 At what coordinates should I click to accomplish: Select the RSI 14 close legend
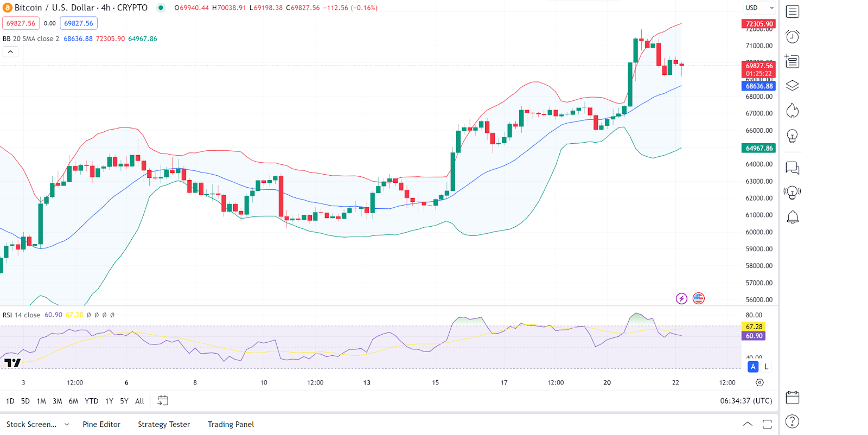[x=21, y=315]
